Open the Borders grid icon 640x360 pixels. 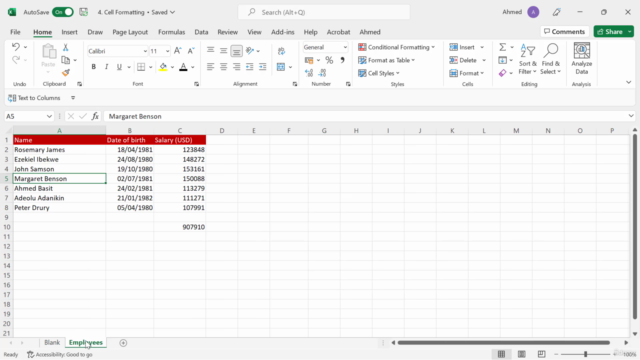141,67
